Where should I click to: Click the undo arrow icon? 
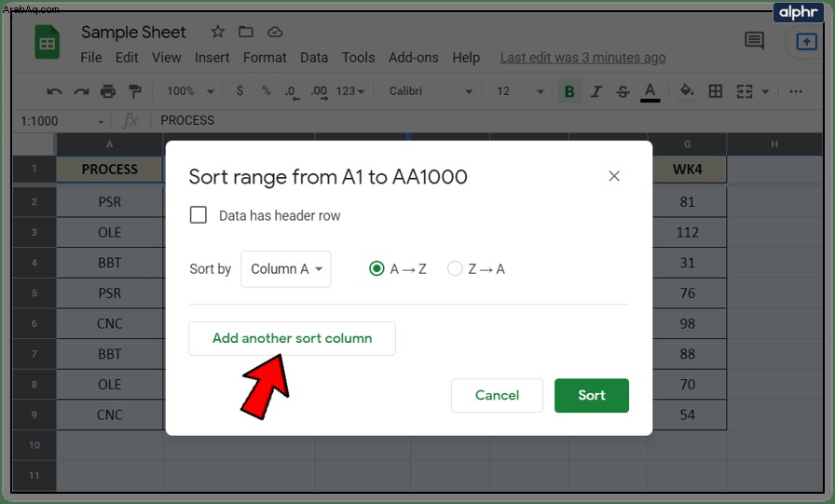pos(54,91)
